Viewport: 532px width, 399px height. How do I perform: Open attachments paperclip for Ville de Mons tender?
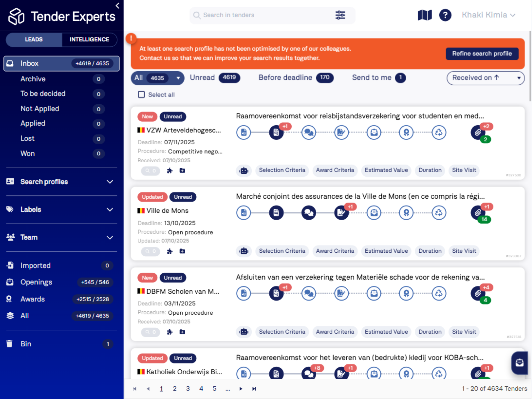tap(478, 213)
